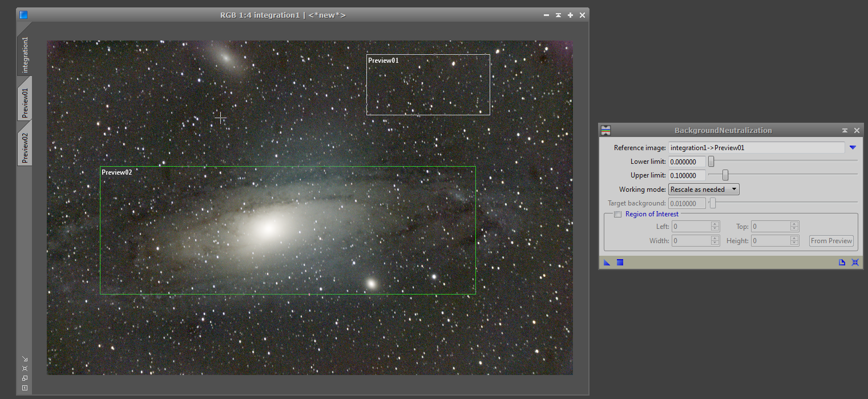Click the diagonal arrow icon in image sidebar

(x=25, y=358)
